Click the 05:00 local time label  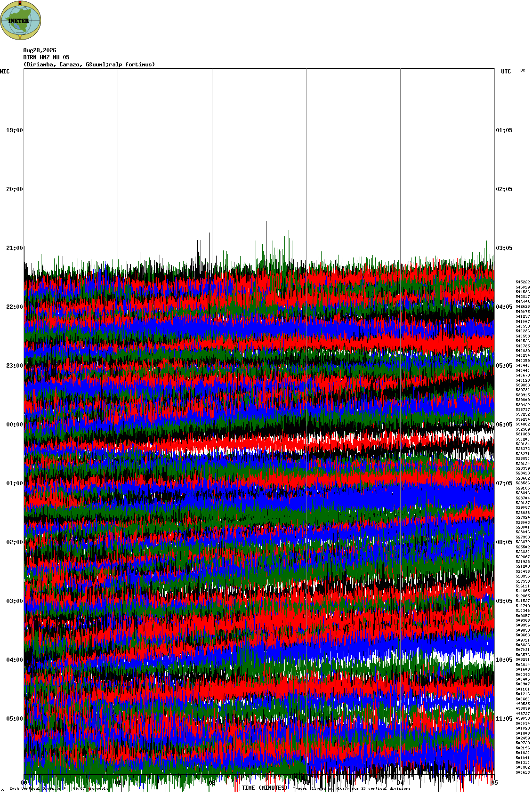coord(15,719)
